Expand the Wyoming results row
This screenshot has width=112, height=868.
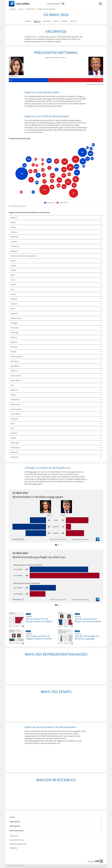tap(56, 457)
